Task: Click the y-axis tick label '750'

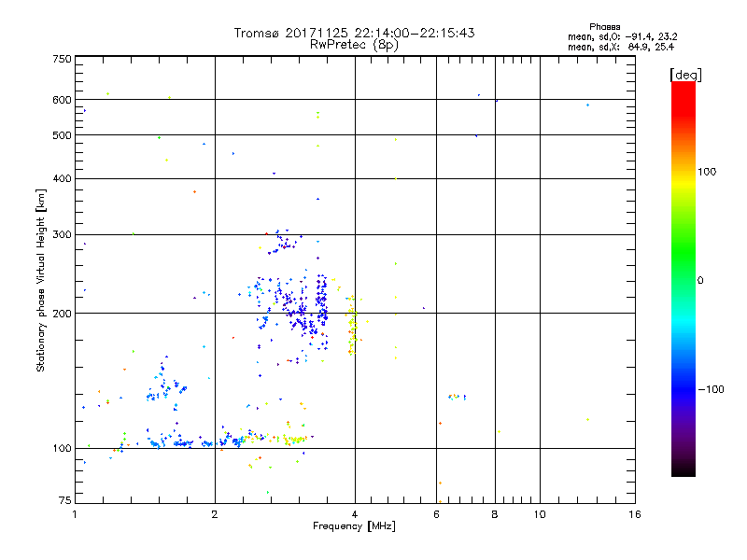Action: pos(63,59)
